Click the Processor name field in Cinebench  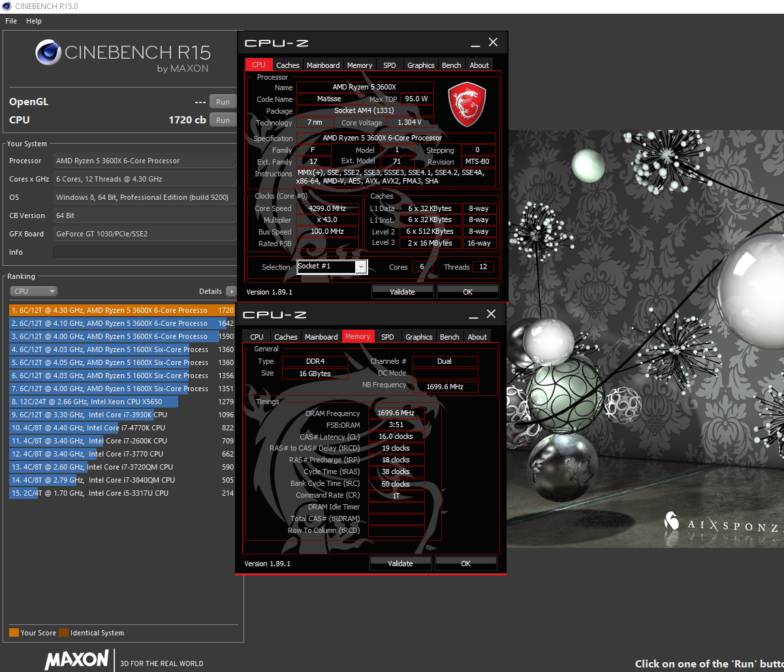click(144, 161)
